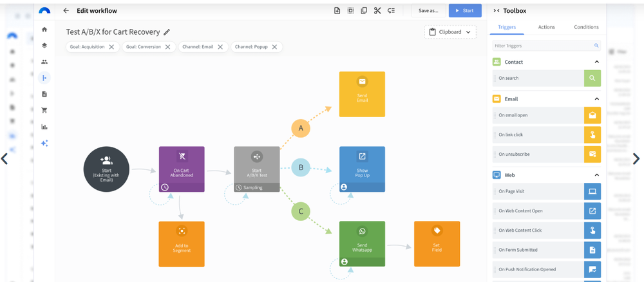Click the document icon in sidebar
The image size is (644, 282).
click(44, 94)
